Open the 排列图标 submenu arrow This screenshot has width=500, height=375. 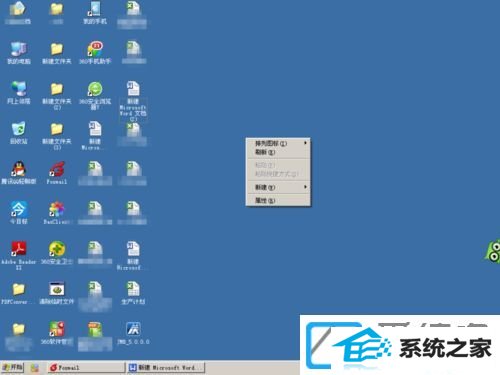click(x=305, y=143)
